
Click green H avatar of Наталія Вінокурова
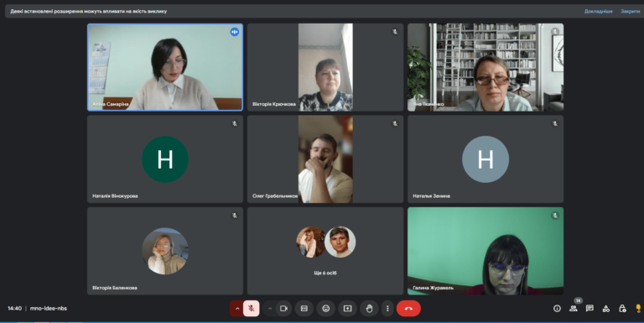tap(165, 159)
